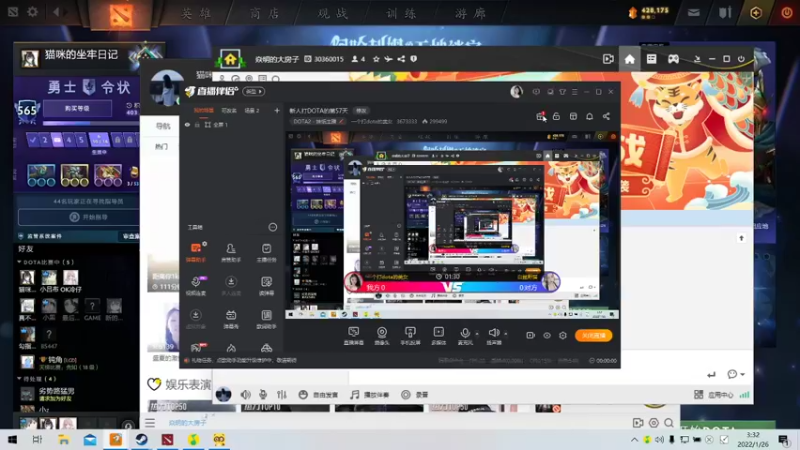The width and height of the screenshot is (800, 450).
Task: Click the microphone icon in the stream controls
Action: pos(465,333)
